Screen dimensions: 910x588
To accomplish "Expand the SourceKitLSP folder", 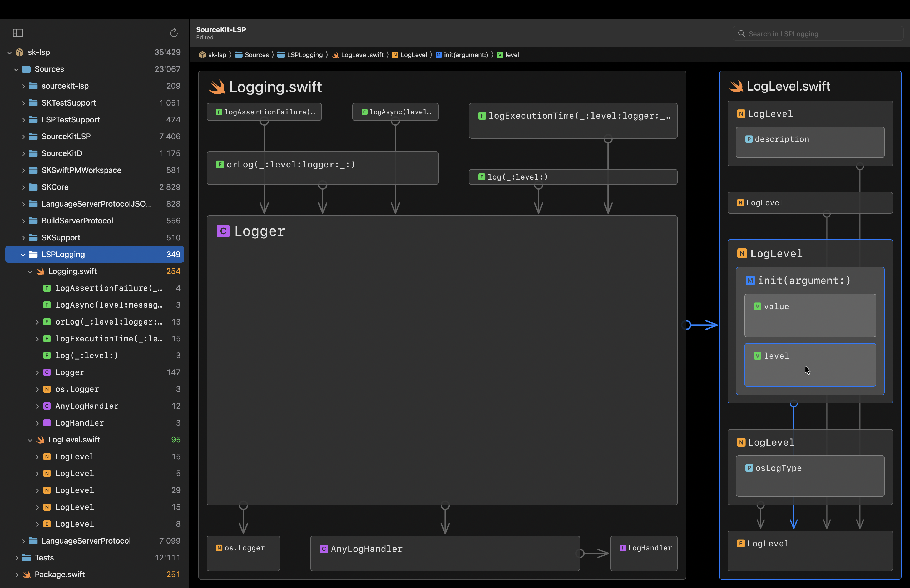I will coord(23,137).
